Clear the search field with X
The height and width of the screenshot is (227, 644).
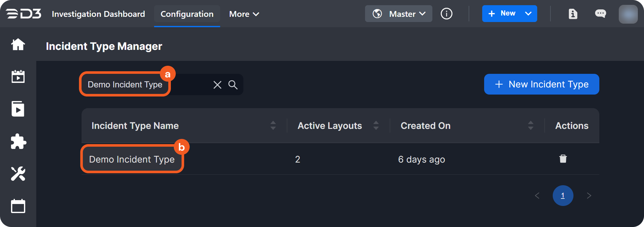[x=217, y=85]
